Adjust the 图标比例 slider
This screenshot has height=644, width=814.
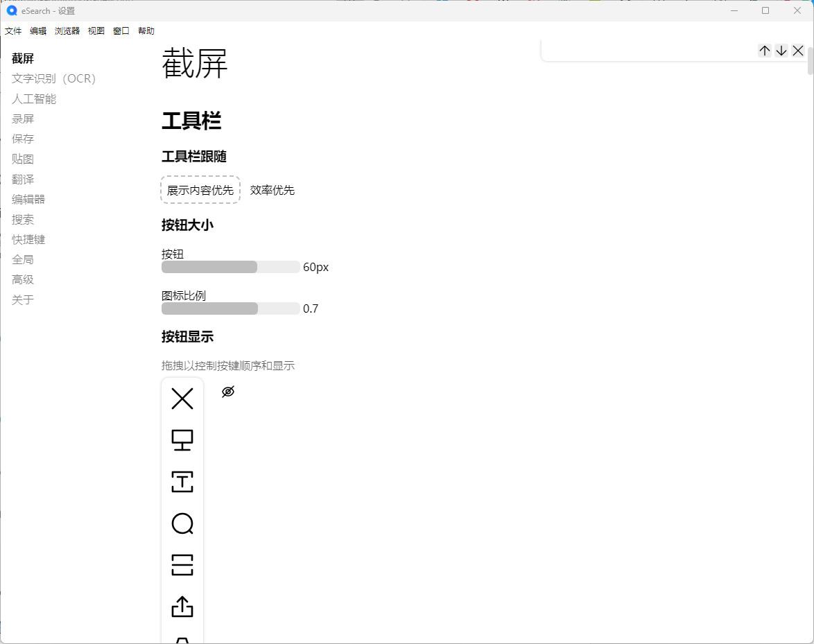[230, 308]
